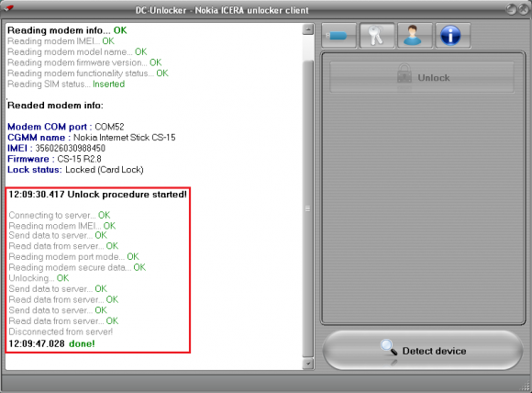Click the log scrollbar up arrow
Screen dimensions: 532x393
[308, 29]
